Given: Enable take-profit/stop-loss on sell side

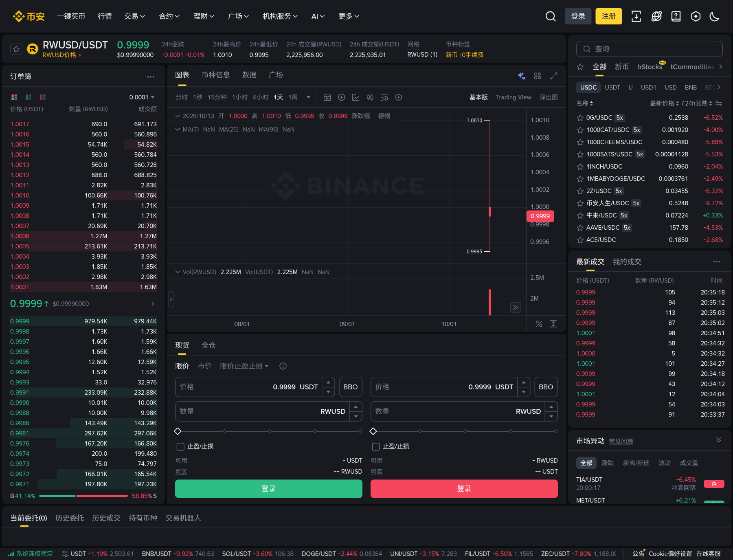Looking at the screenshot, I should 376,447.
